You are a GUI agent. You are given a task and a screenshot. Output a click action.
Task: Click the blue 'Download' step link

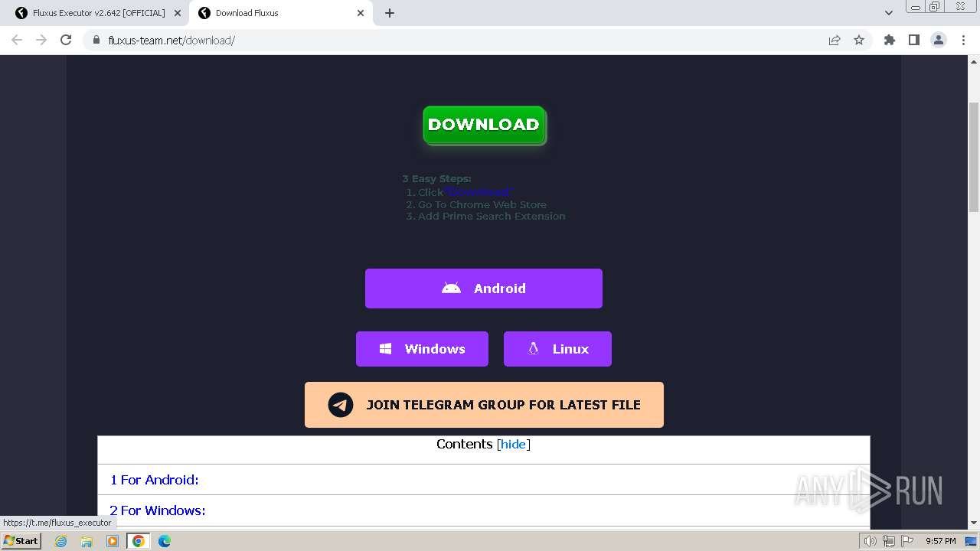coord(479,192)
